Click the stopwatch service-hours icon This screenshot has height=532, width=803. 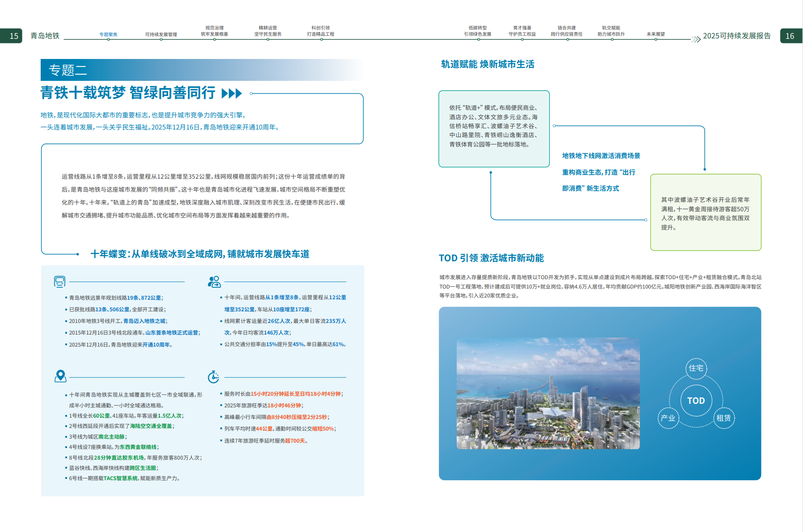coord(214,377)
